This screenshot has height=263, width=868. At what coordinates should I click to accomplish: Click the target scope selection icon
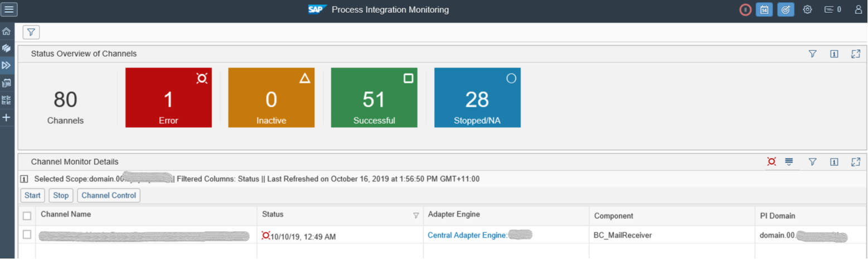(785, 9)
